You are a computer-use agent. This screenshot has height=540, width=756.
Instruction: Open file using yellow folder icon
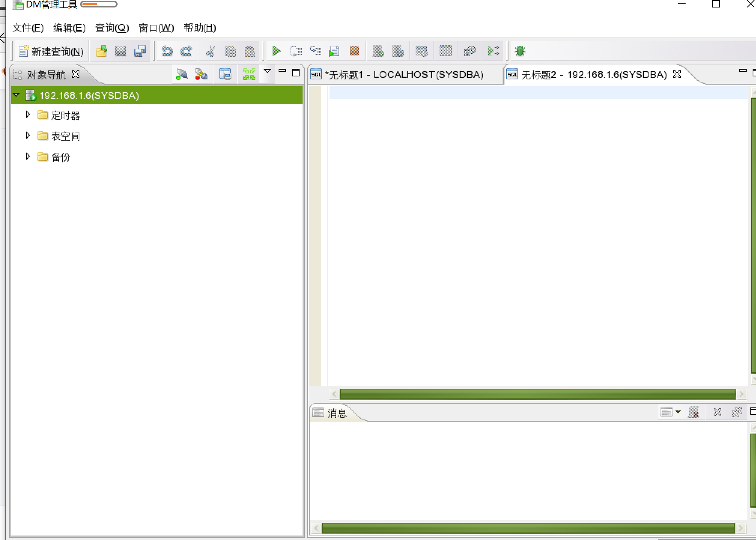[101, 51]
